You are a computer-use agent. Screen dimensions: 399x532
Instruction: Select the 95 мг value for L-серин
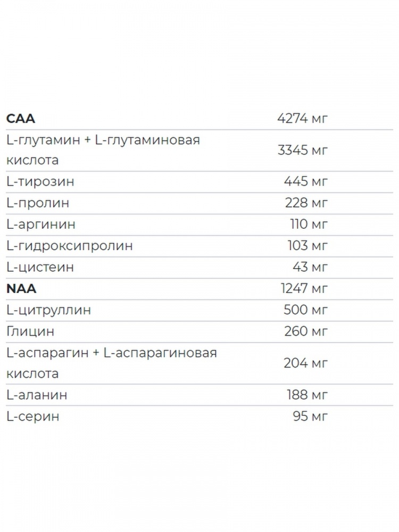[x=310, y=416]
